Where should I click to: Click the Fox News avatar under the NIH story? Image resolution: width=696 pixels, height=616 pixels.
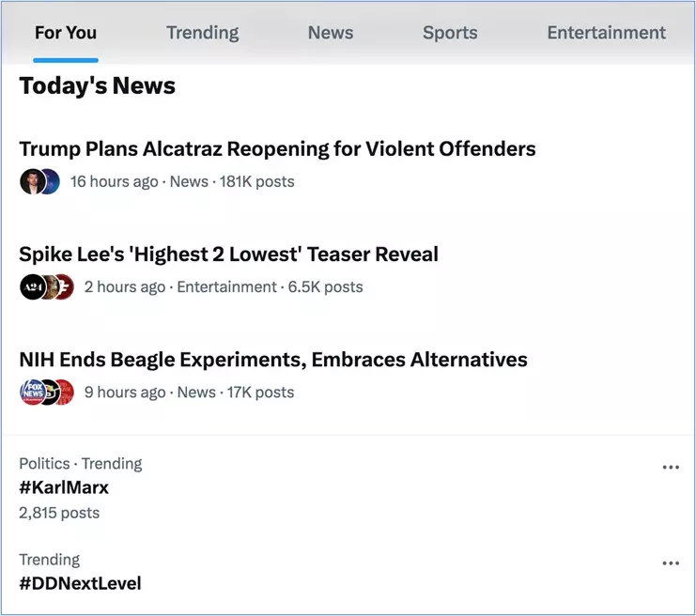click(x=32, y=393)
